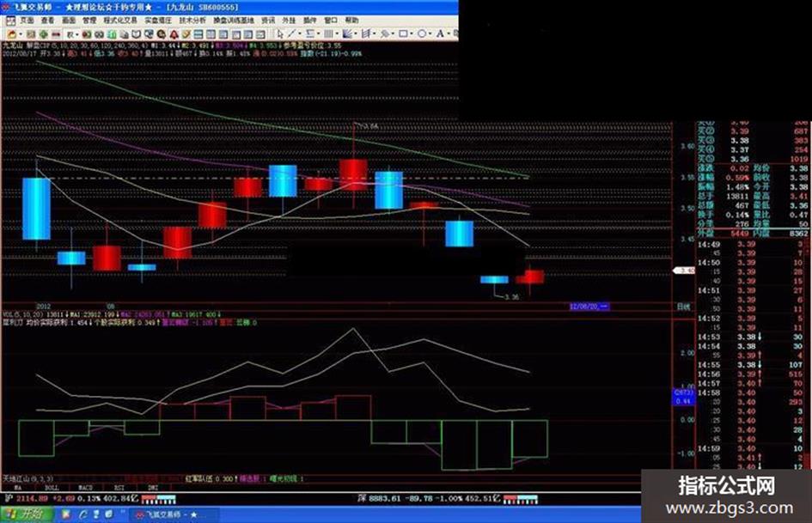Click the green chart sheet toolbar icon
Screen dimensions: 812x523
point(112,34)
